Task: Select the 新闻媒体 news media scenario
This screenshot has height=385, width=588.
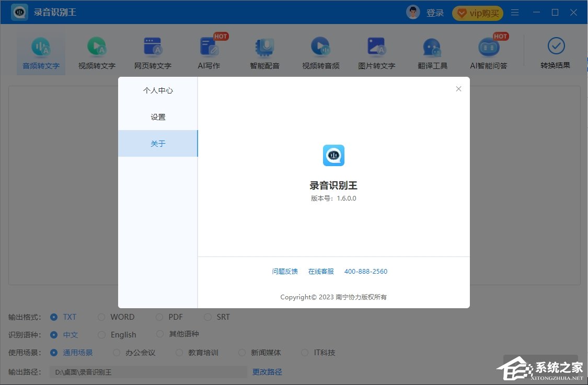Action: click(x=259, y=353)
